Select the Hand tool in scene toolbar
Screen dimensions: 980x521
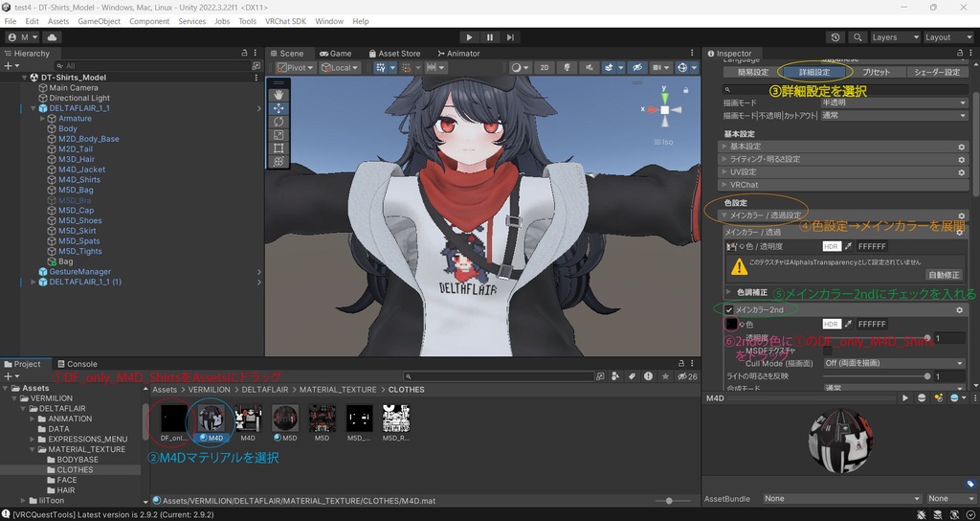pyautogui.click(x=278, y=95)
